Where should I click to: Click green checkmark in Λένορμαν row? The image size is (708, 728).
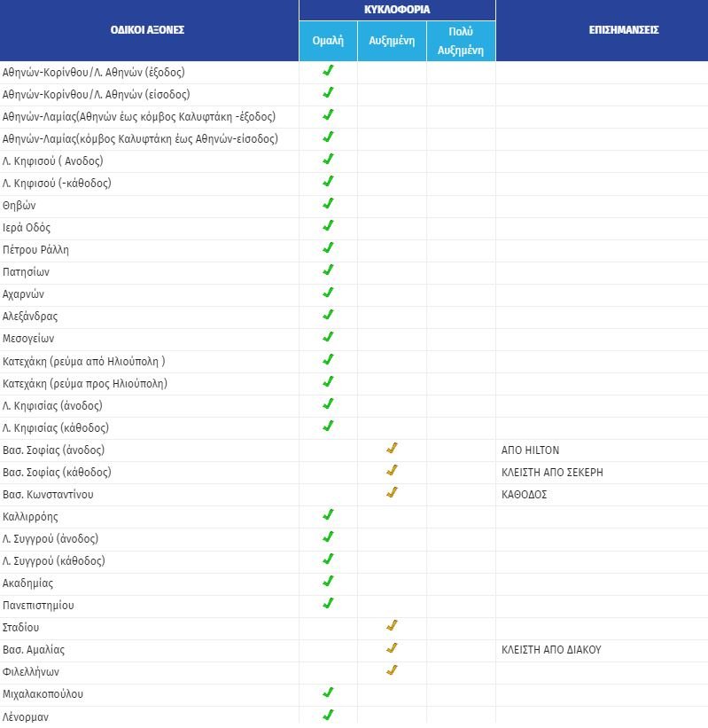tap(328, 715)
